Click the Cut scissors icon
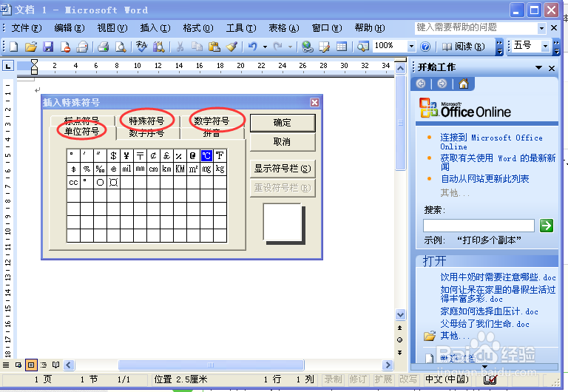The width and height of the screenshot is (568, 392). [x=180, y=47]
